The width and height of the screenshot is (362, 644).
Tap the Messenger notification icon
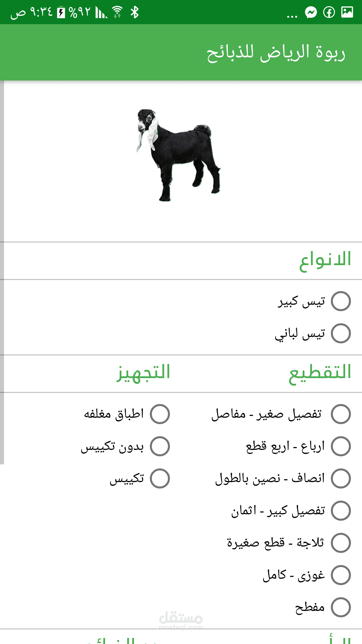click(311, 12)
